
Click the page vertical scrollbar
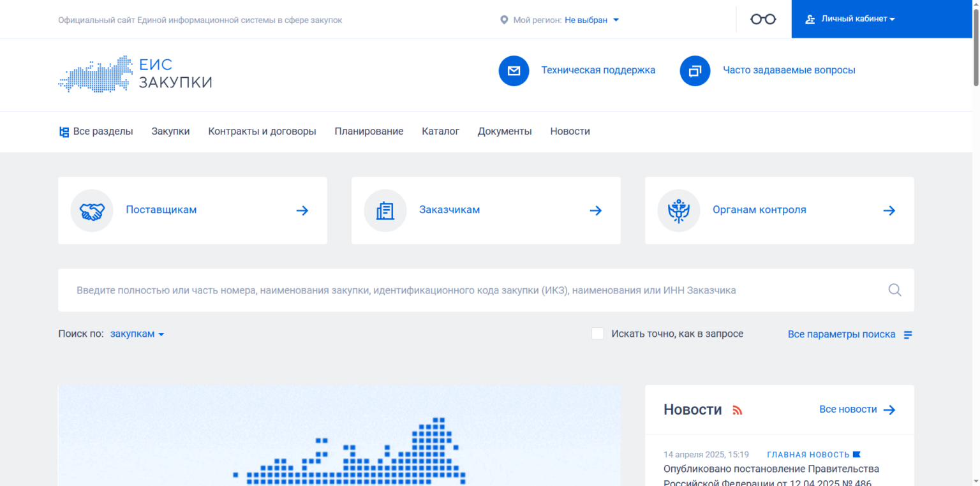(976, 48)
